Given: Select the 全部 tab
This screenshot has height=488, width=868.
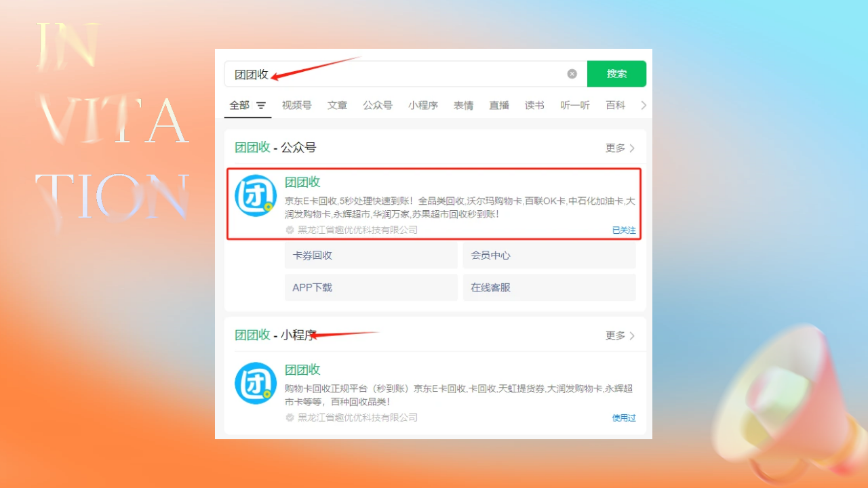Looking at the screenshot, I should click(x=239, y=105).
